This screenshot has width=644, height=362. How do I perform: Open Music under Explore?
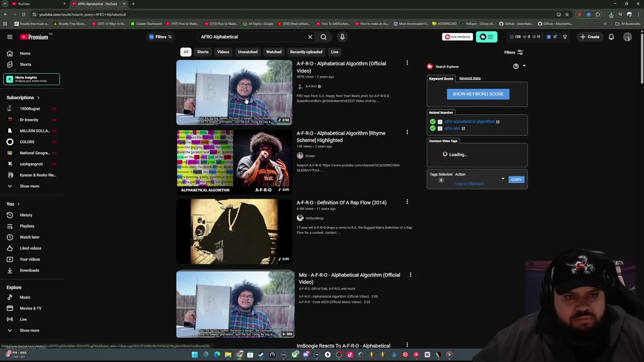(31, 297)
